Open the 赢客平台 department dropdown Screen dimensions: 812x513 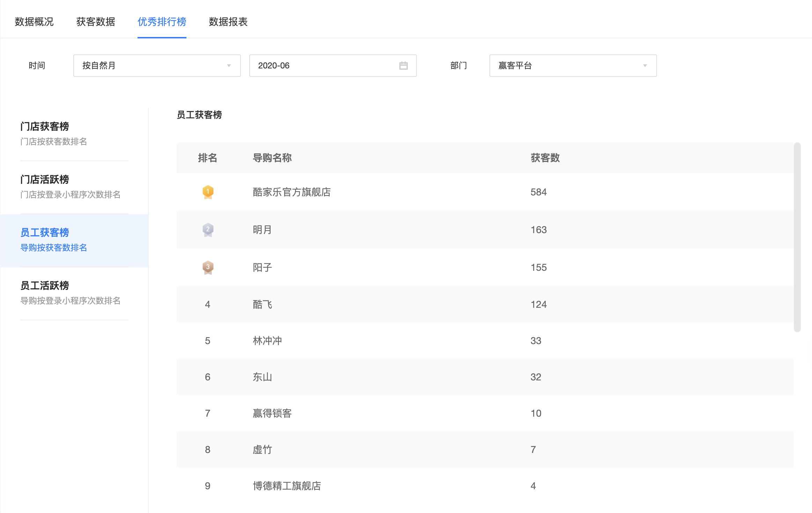click(x=573, y=66)
